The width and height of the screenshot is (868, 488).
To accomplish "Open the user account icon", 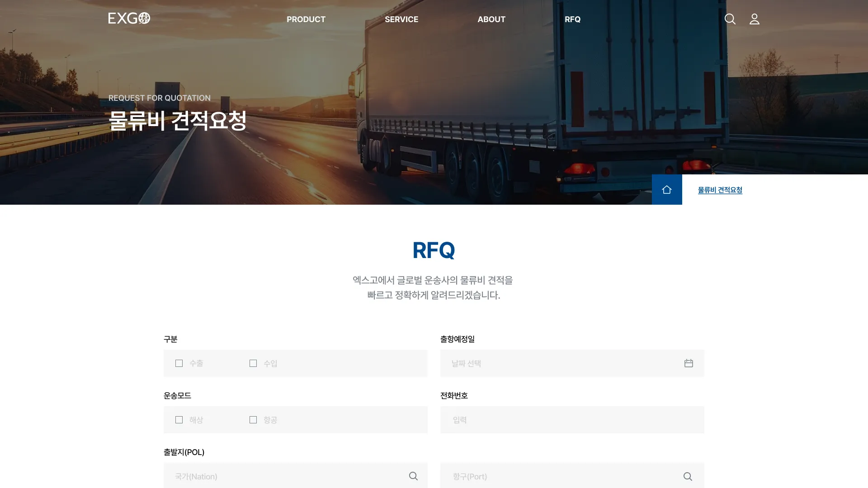I will (754, 19).
